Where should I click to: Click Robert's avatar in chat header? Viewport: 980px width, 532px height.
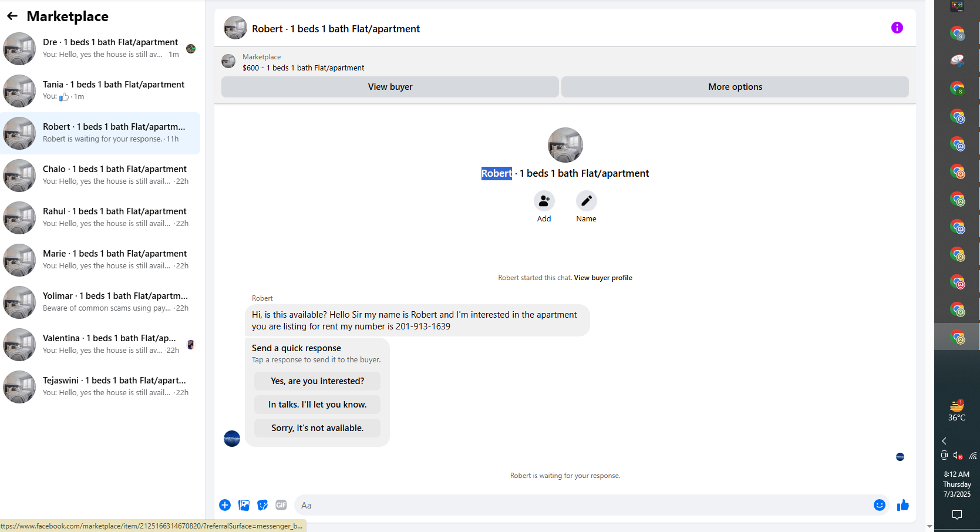point(235,28)
